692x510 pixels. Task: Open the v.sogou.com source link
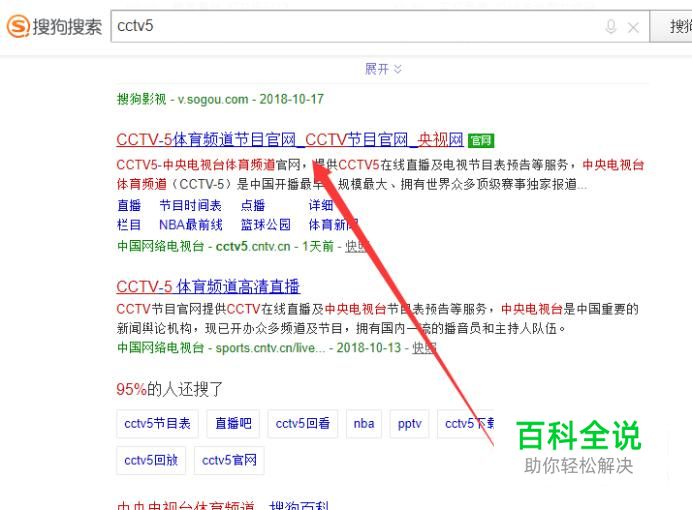[213, 99]
